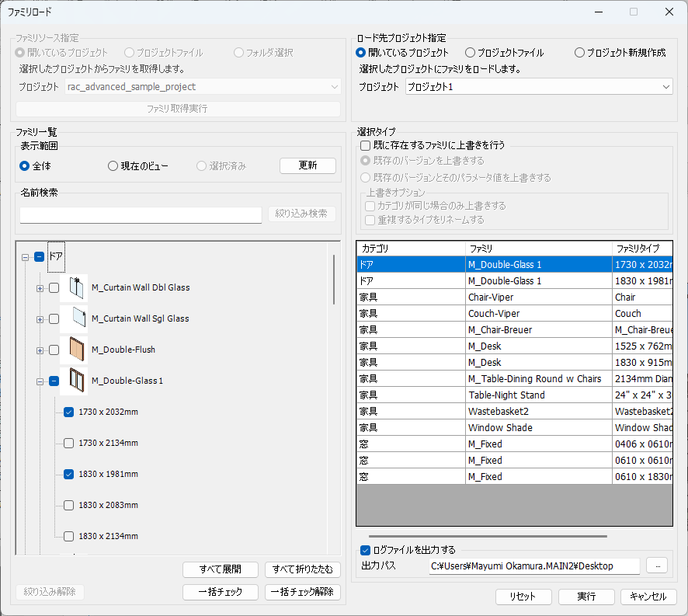Uncheck the 1830 x 1981mm type
Screen dimensions: 688x616
point(69,474)
